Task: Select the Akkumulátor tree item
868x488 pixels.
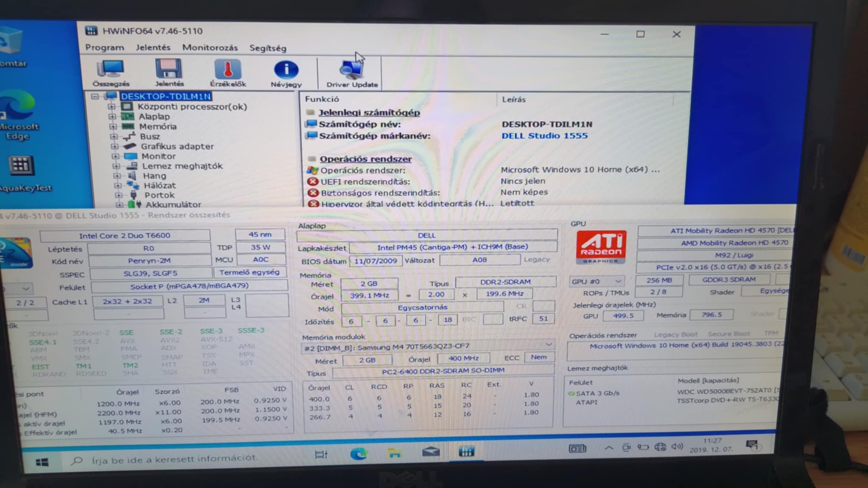Action: [173, 204]
